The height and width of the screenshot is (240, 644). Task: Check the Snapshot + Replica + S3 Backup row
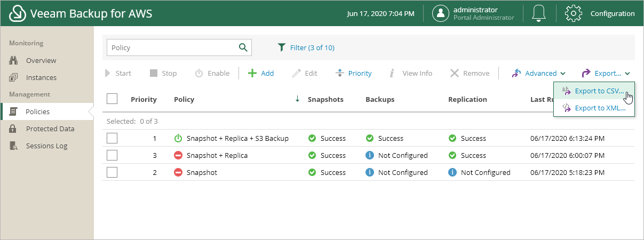coord(112,138)
